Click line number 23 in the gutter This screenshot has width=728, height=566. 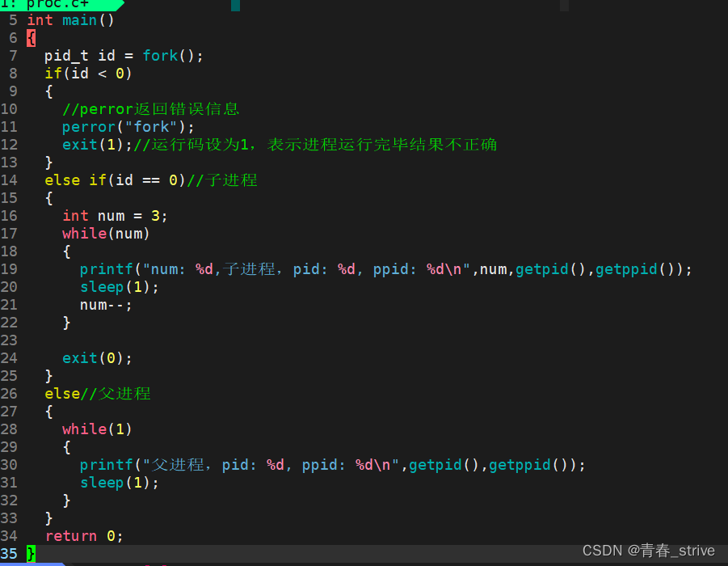(x=9, y=340)
